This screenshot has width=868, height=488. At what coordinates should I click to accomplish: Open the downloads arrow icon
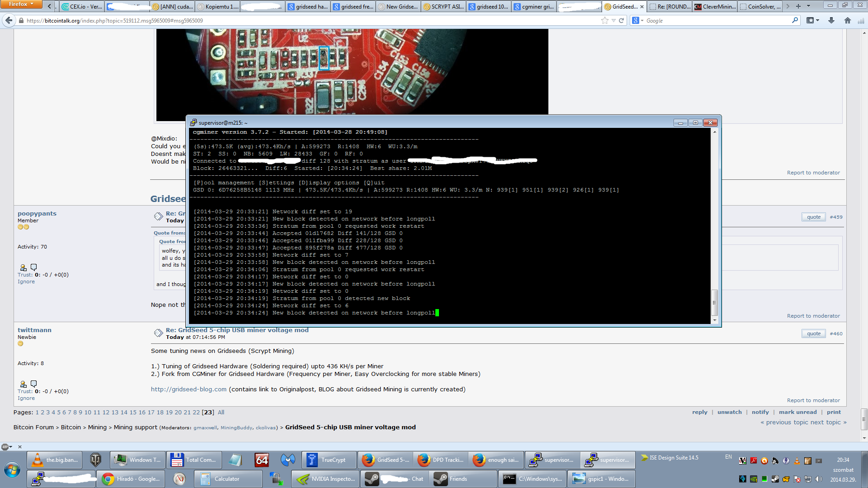[831, 20]
